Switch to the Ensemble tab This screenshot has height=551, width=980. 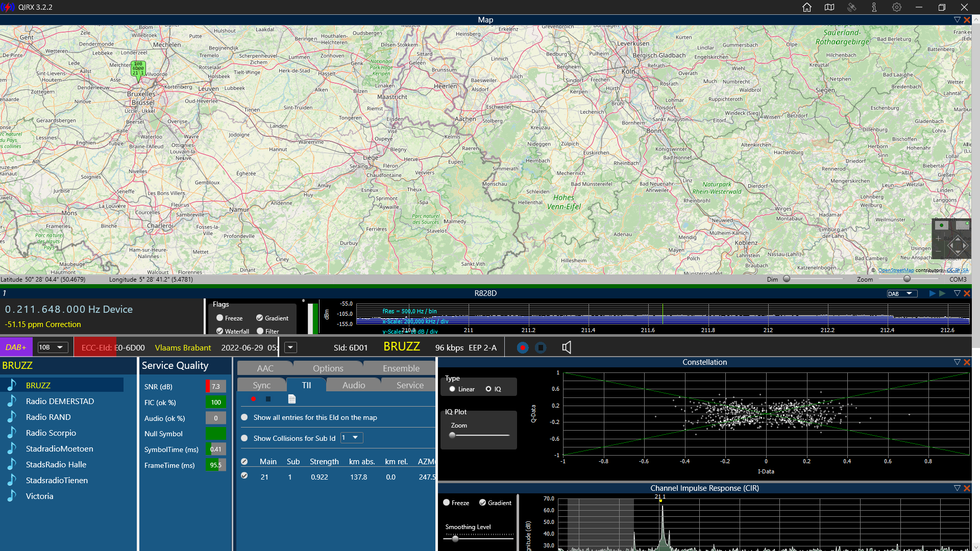(401, 368)
